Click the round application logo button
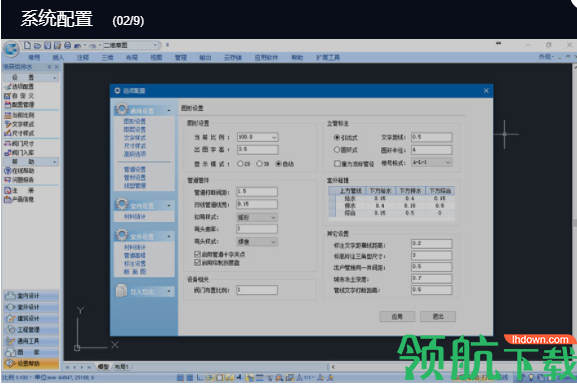This screenshot has width=577, height=387. tap(11, 49)
